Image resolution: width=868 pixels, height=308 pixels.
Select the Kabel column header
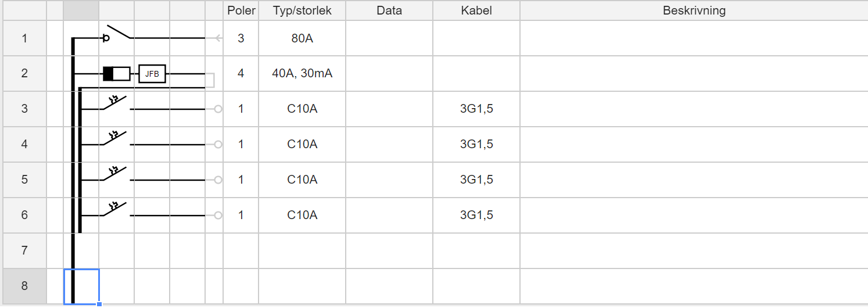(x=476, y=10)
